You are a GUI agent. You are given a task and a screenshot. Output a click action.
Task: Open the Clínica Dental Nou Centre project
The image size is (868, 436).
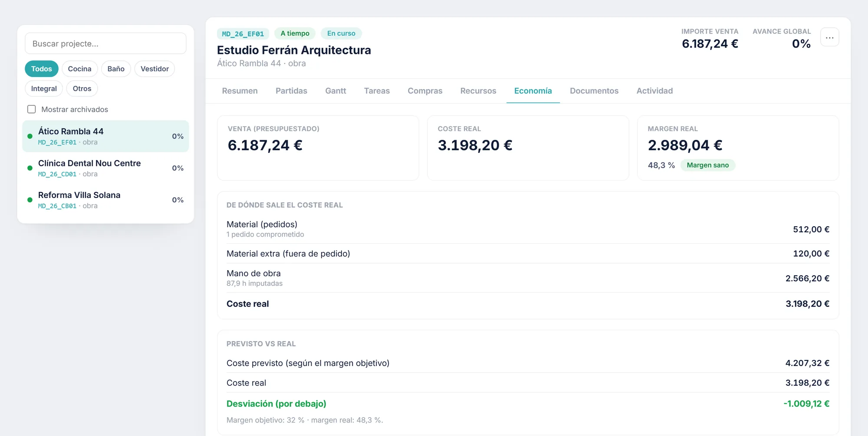coord(105,168)
